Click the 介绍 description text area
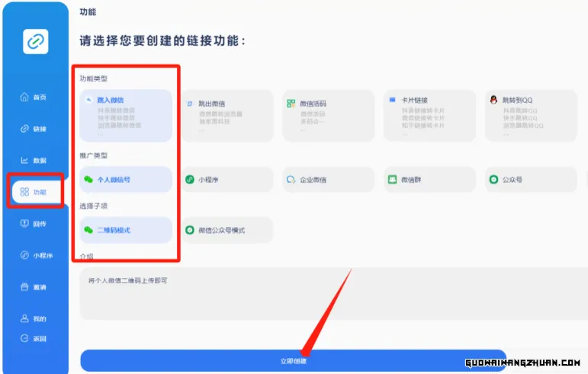The width and height of the screenshot is (588, 374). point(334,293)
